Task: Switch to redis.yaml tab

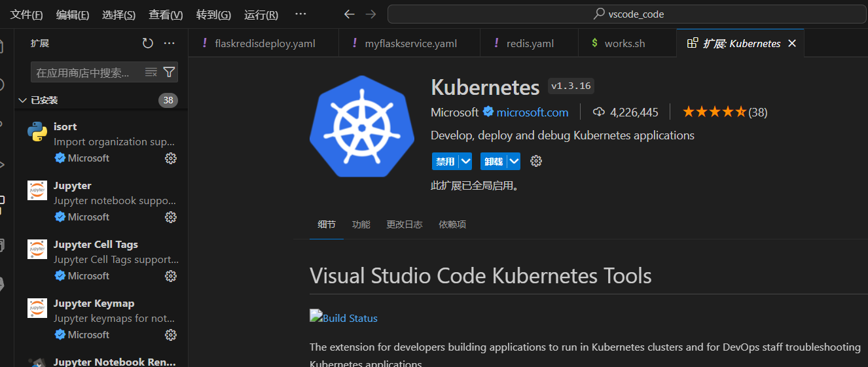Action: pyautogui.click(x=529, y=43)
